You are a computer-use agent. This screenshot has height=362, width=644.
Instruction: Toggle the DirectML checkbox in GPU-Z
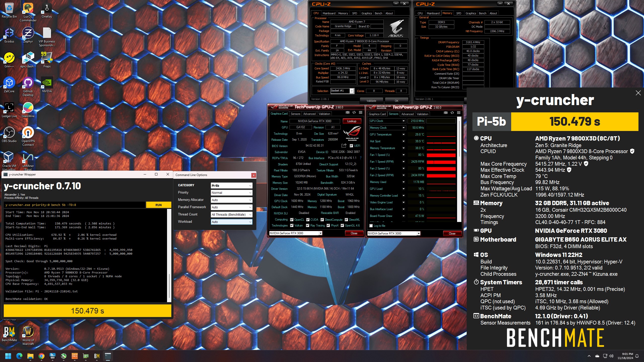coord(346,220)
